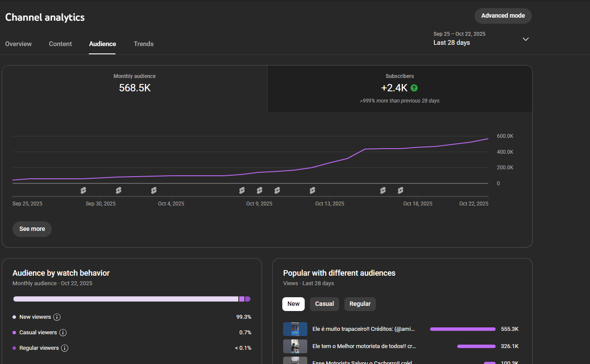This screenshot has height=364, width=590.
Task: Click the New viewers segment of watch behavior bar
Action: 125,299
